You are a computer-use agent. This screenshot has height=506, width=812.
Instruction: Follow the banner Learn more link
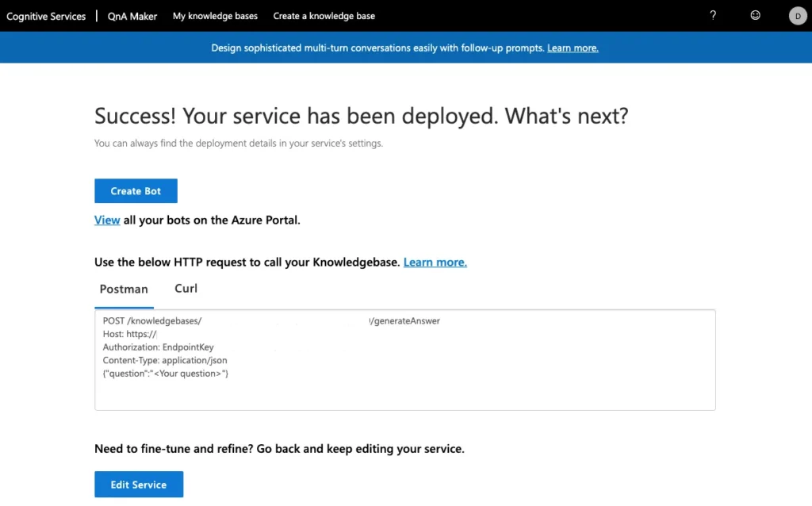click(x=573, y=48)
